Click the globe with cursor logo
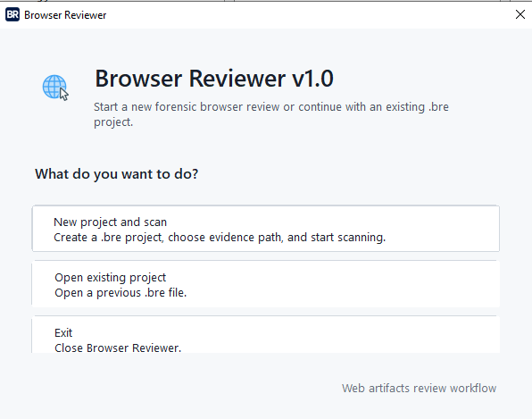 [x=55, y=88]
